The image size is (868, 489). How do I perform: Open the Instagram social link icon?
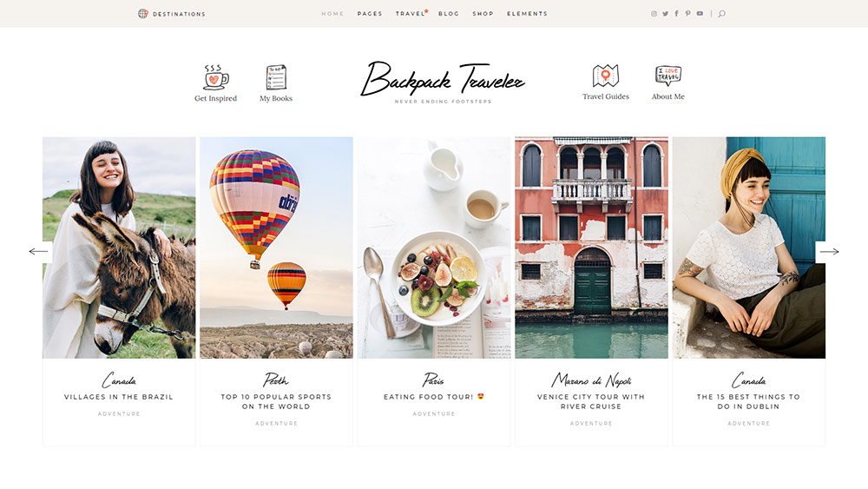(654, 14)
